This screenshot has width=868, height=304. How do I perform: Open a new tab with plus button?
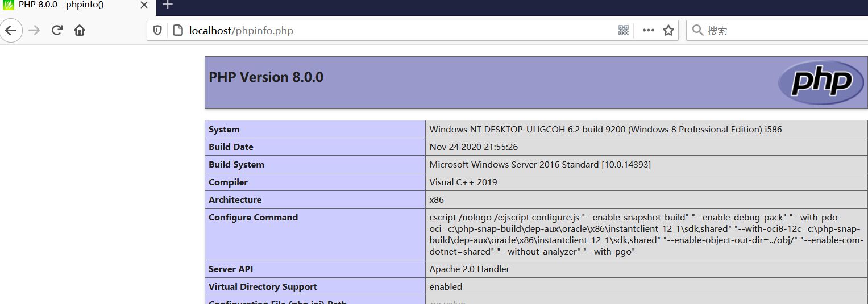pyautogui.click(x=167, y=5)
